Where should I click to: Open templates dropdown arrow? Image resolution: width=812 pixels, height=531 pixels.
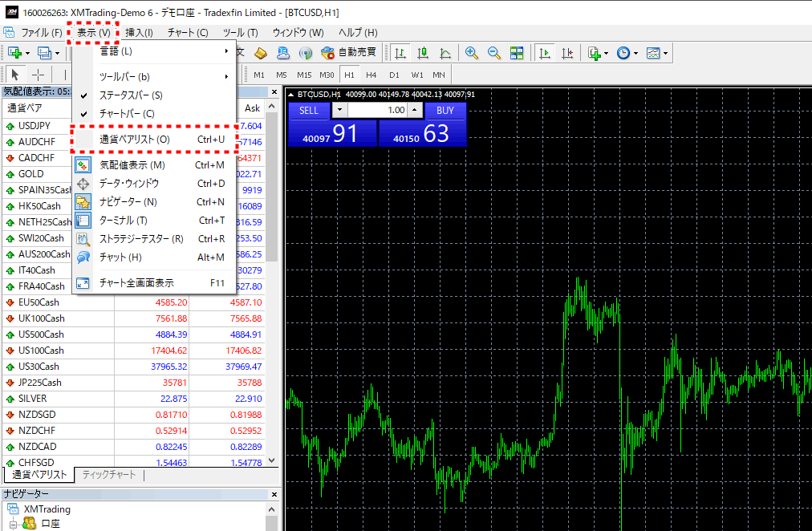coord(665,53)
